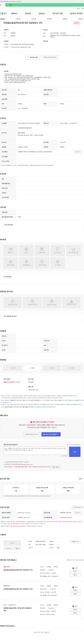Click the 로그인 link

click(x=78, y=8)
